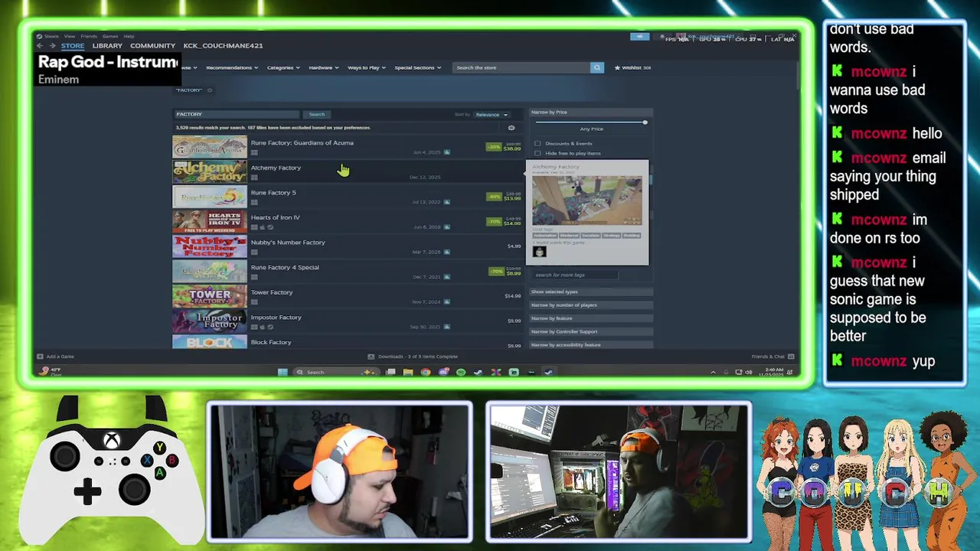Screen dimensions: 980x551
Task: Click the Windows Start button
Action: coord(283,372)
